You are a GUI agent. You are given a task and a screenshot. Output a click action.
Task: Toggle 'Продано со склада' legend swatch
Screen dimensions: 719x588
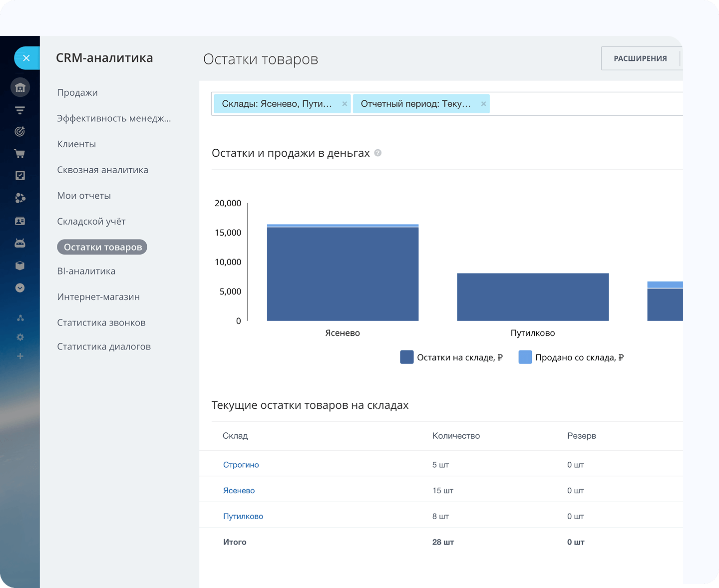(525, 357)
